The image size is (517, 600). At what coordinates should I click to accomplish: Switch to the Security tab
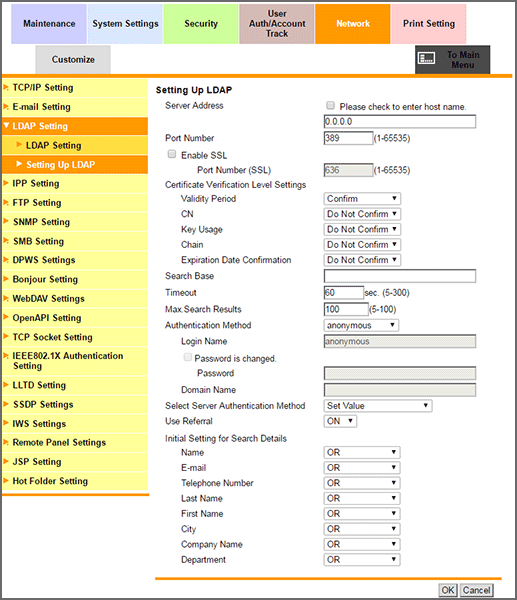(x=201, y=24)
